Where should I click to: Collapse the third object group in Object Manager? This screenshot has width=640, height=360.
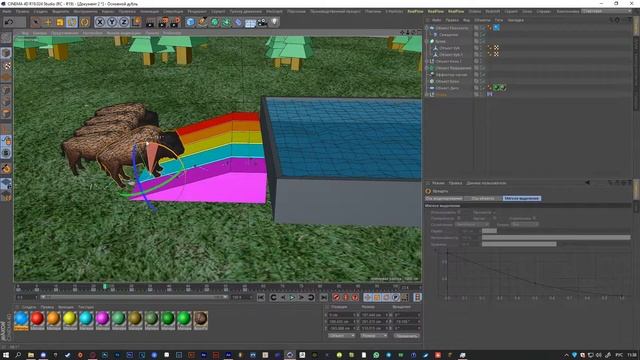point(427,41)
